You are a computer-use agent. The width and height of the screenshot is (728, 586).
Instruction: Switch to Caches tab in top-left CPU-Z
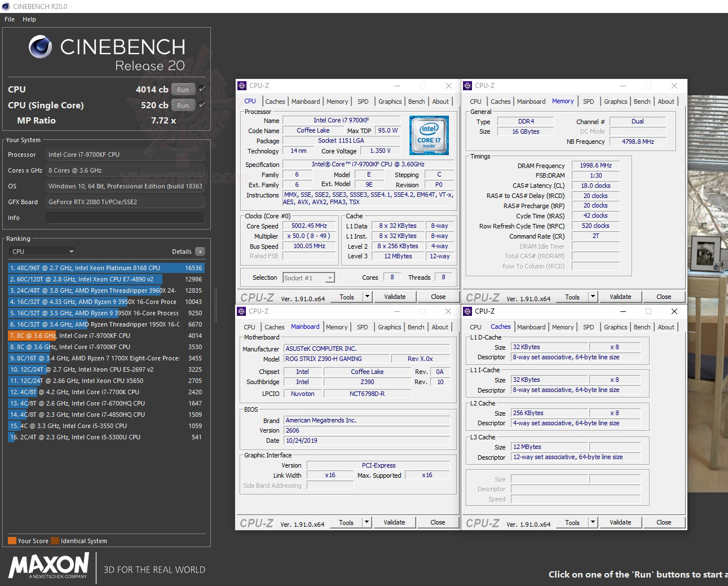tap(275, 102)
